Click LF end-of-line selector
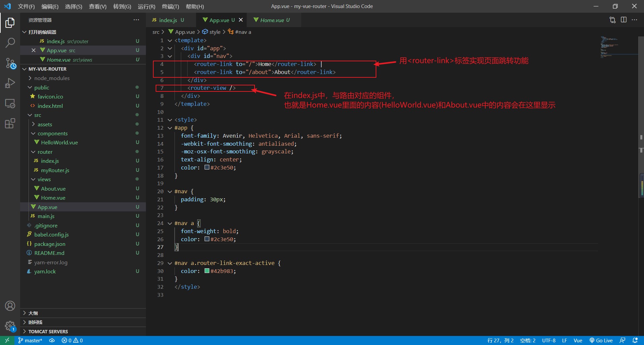Screen dimensions: 644x345 [565, 340]
